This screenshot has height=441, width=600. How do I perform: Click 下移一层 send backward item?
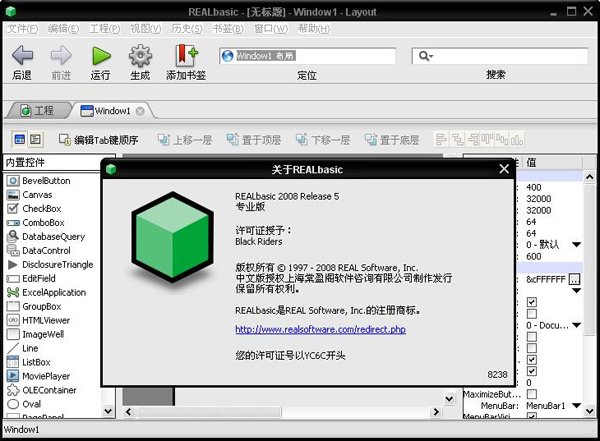point(323,140)
